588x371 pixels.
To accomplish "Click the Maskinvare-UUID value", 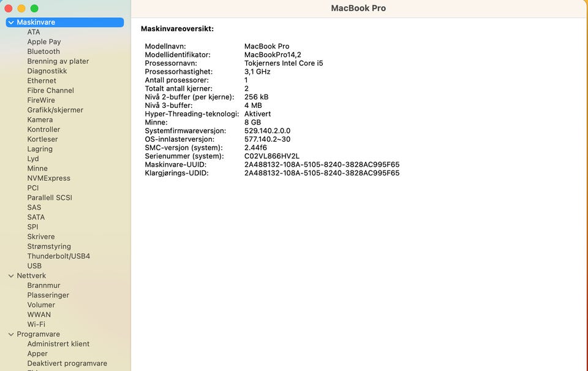I will tap(322, 165).
